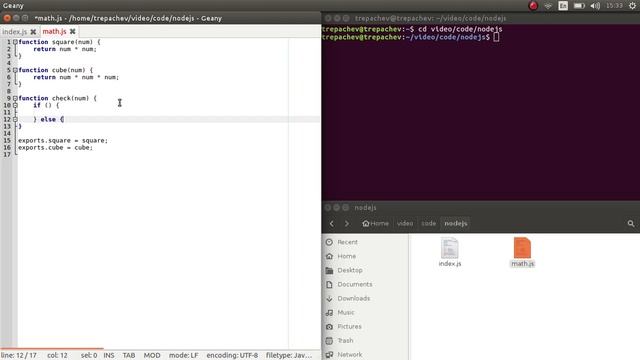Viewport: 640px width, 360px height.
Task: Select the math.js tab in Geany
Action: [x=54, y=31]
